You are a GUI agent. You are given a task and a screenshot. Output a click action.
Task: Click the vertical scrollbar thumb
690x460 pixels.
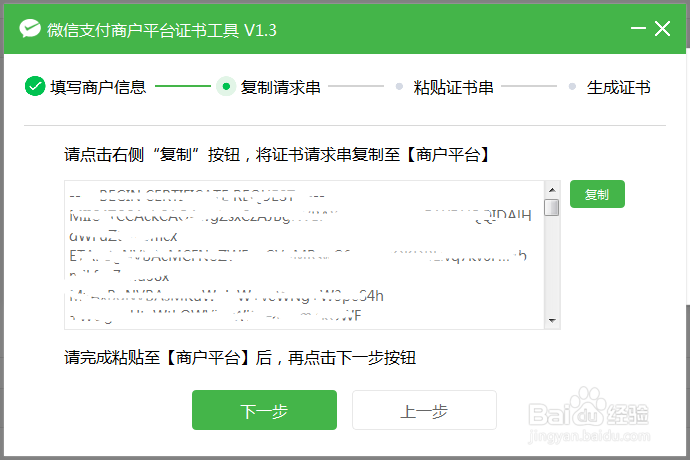click(x=552, y=207)
